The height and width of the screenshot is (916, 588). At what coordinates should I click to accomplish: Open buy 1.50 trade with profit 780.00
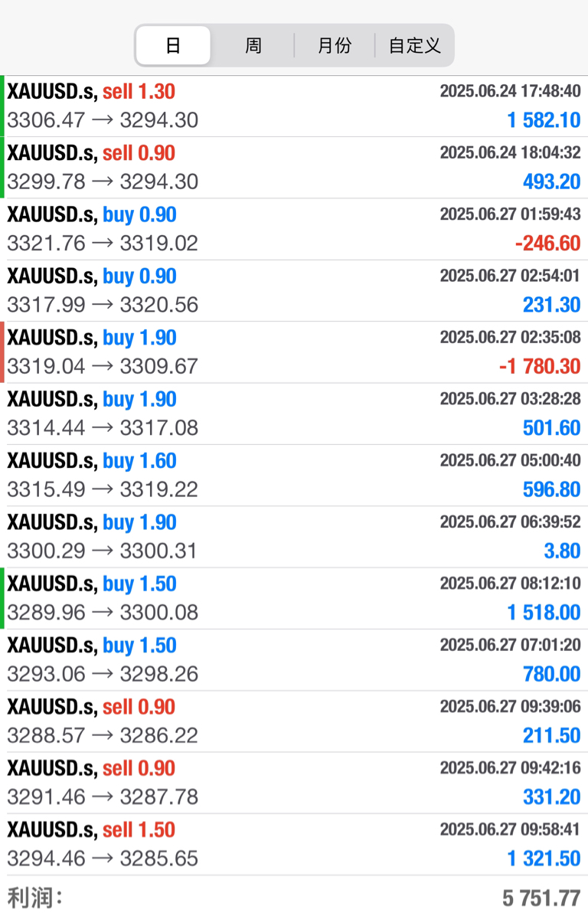(x=294, y=660)
